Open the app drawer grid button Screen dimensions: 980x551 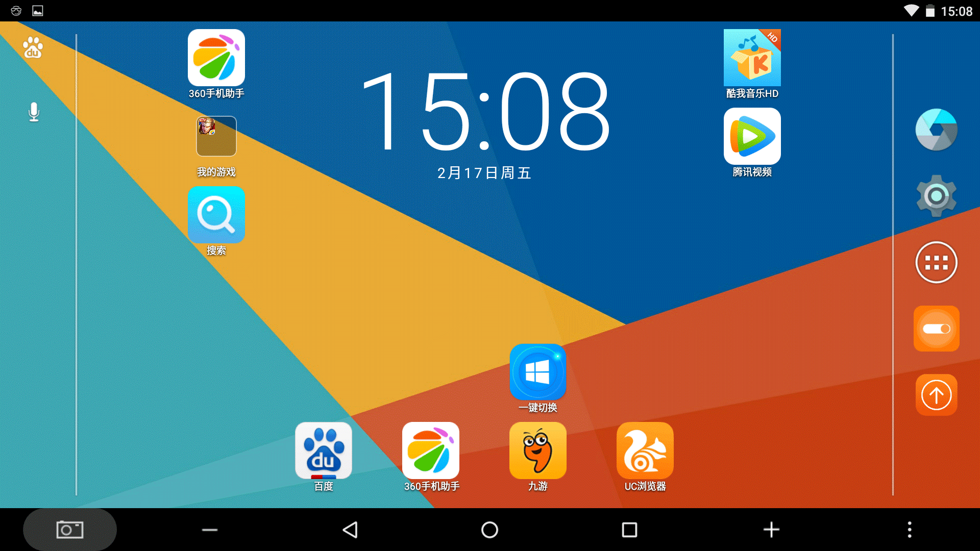(936, 262)
